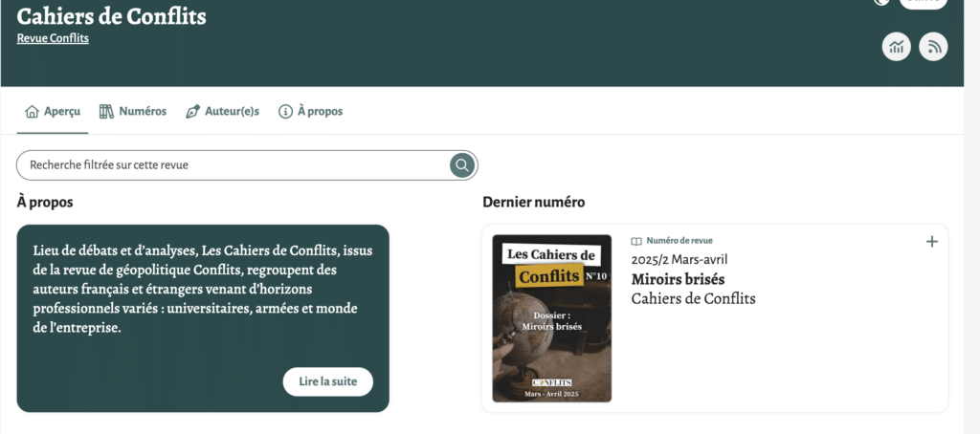Open the RSS feed icon
Viewport: 980px width, 434px height.
(933, 47)
